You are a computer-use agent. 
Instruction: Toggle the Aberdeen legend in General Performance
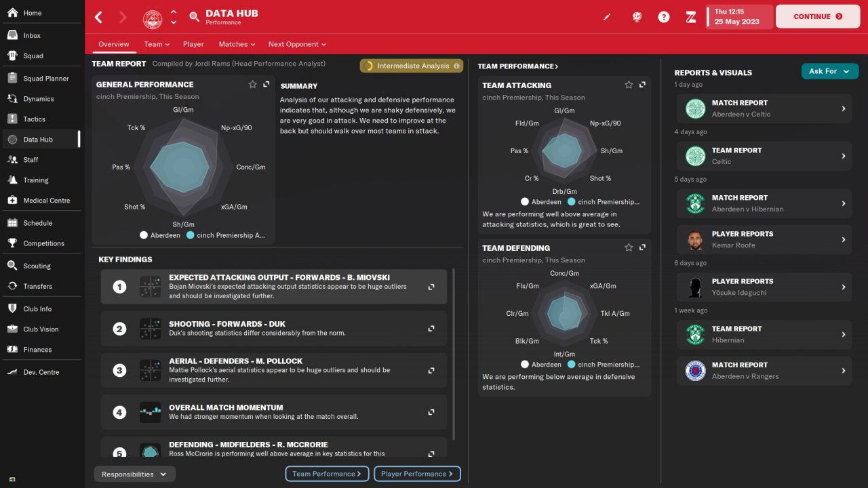pyautogui.click(x=161, y=235)
